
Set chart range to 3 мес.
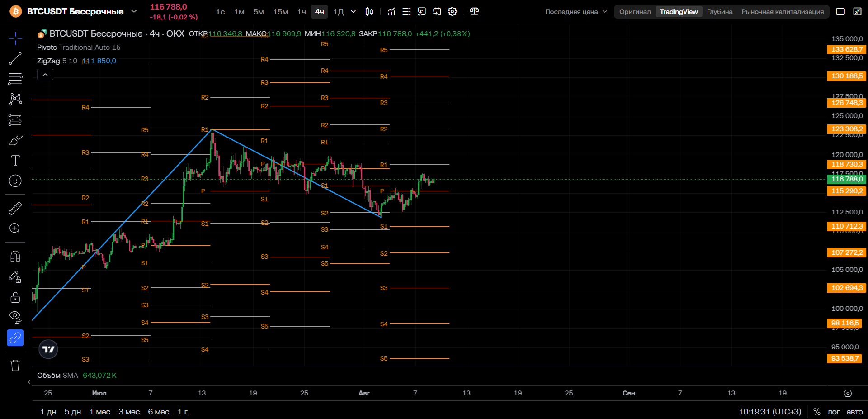pos(130,412)
